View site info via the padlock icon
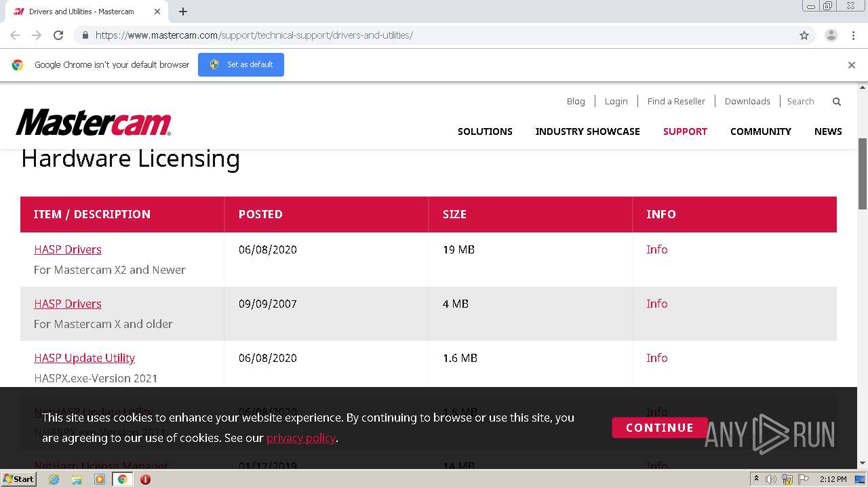 (x=85, y=35)
